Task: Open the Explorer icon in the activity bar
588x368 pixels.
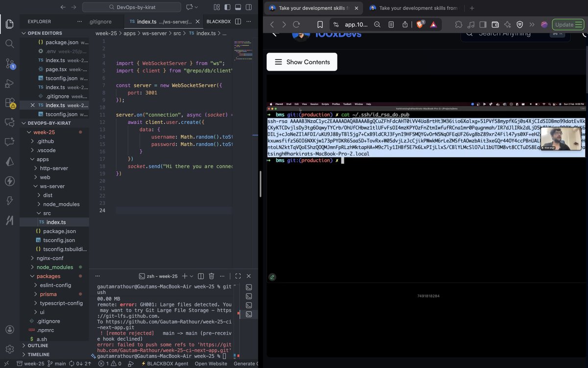Action: point(9,23)
